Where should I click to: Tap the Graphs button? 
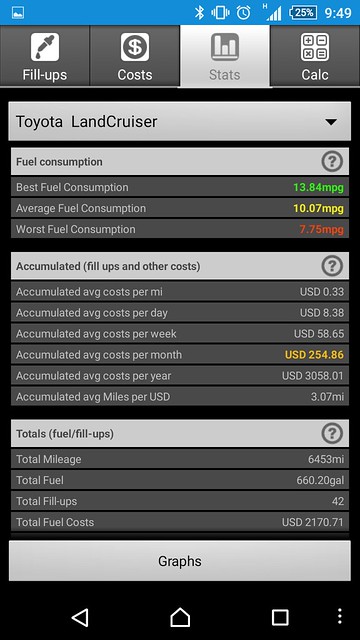(x=180, y=561)
